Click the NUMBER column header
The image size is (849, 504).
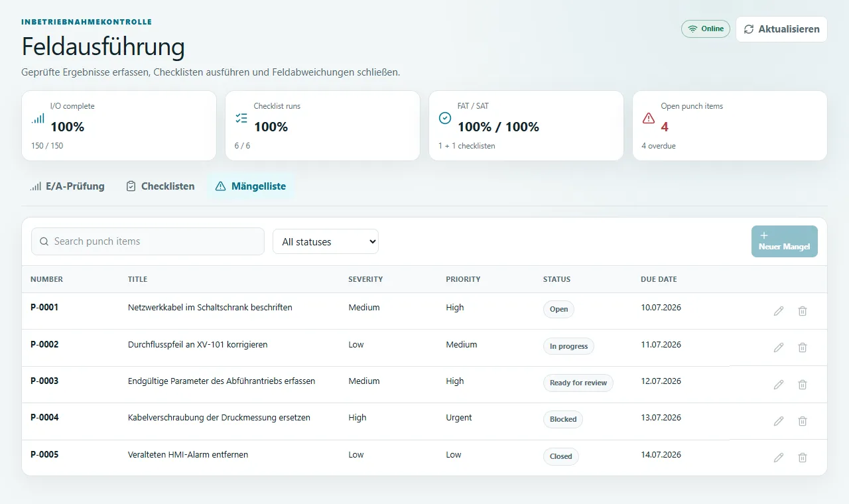click(46, 279)
